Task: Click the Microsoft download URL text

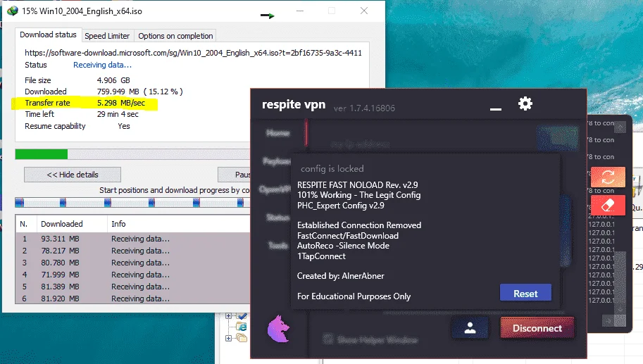Action: click(x=193, y=53)
